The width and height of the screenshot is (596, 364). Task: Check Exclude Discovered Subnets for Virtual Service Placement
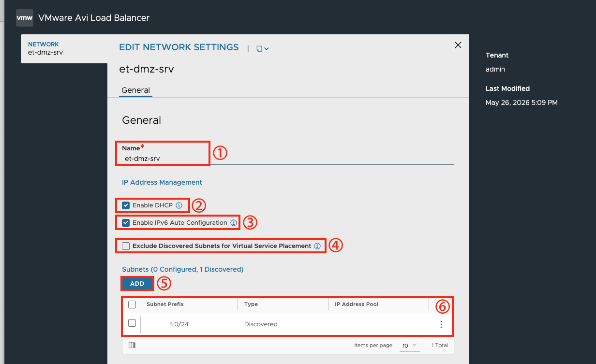click(x=126, y=246)
